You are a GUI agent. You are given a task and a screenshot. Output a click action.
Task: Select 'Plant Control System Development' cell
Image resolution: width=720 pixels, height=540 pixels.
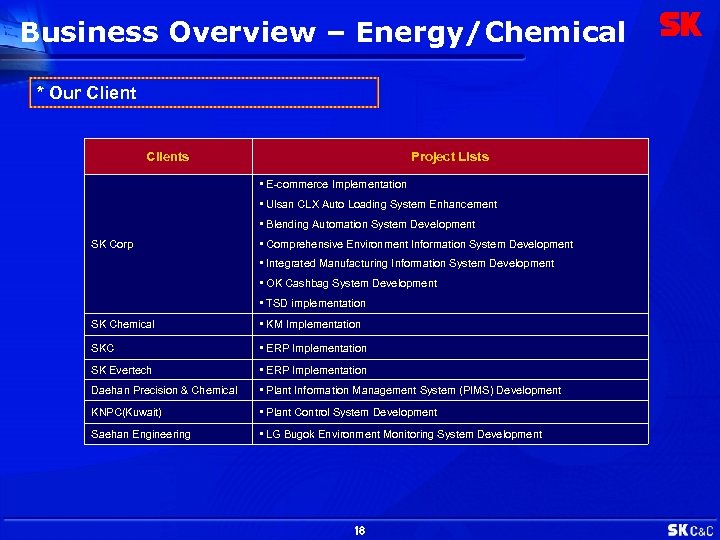(x=450, y=412)
